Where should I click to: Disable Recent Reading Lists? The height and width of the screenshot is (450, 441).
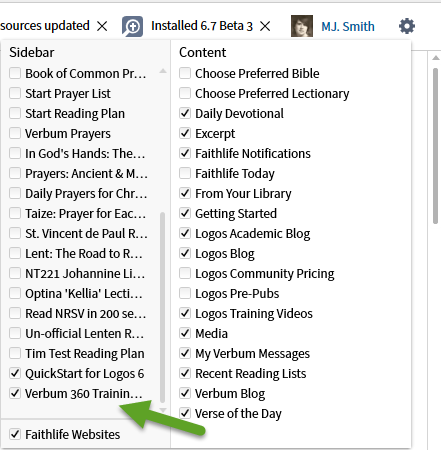(x=185, y=373)
